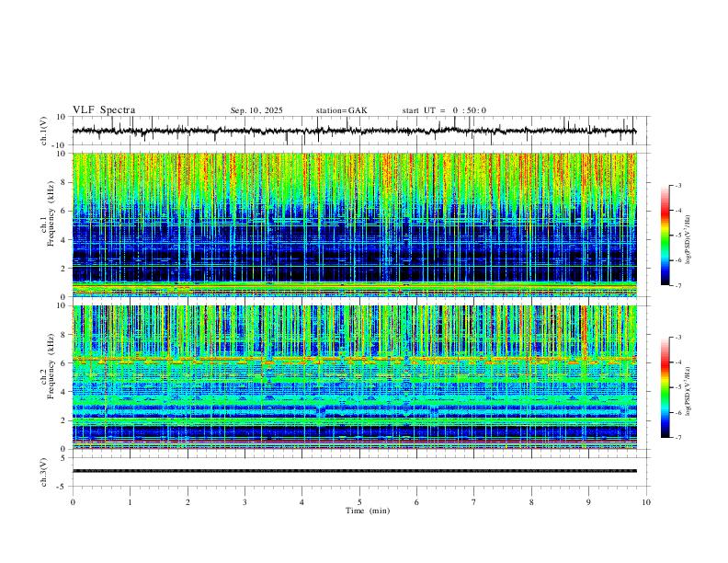
Task: Click the ch.1 'Frequency (kHz)' axis label
Action: pos(51,213)
